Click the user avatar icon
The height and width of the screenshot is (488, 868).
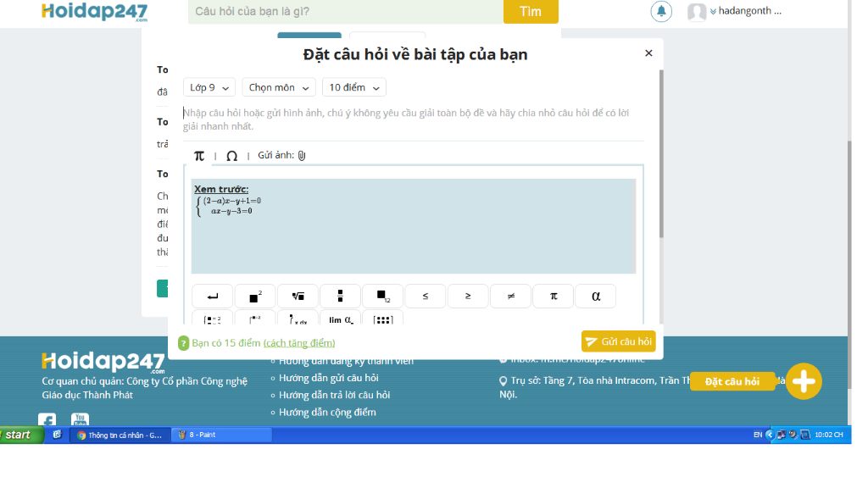pos(697,12)
